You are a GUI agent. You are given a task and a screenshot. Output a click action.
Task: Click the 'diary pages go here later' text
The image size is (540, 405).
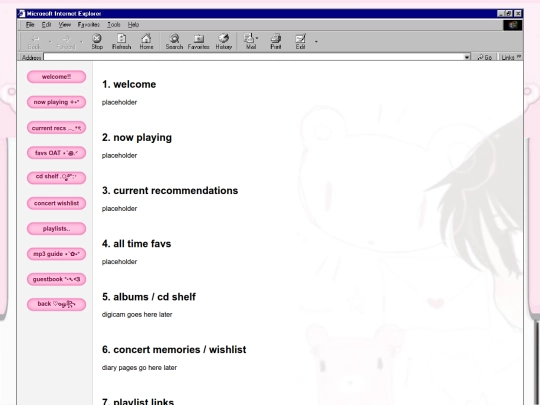(139, 367)
